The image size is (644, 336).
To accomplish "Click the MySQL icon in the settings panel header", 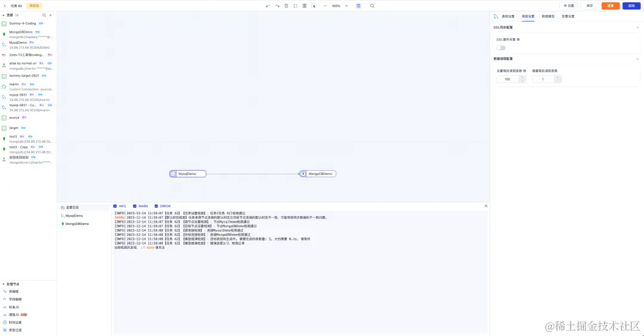I will coord(496,17).
